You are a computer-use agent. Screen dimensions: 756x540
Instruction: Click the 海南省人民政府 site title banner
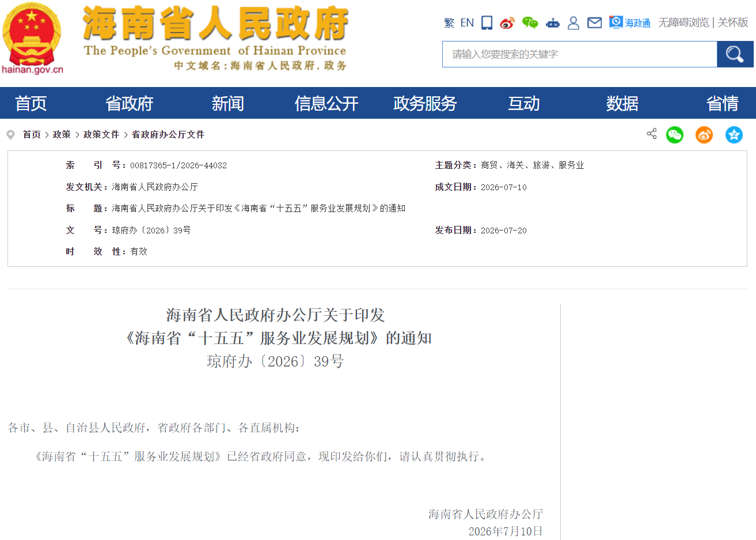215,38
